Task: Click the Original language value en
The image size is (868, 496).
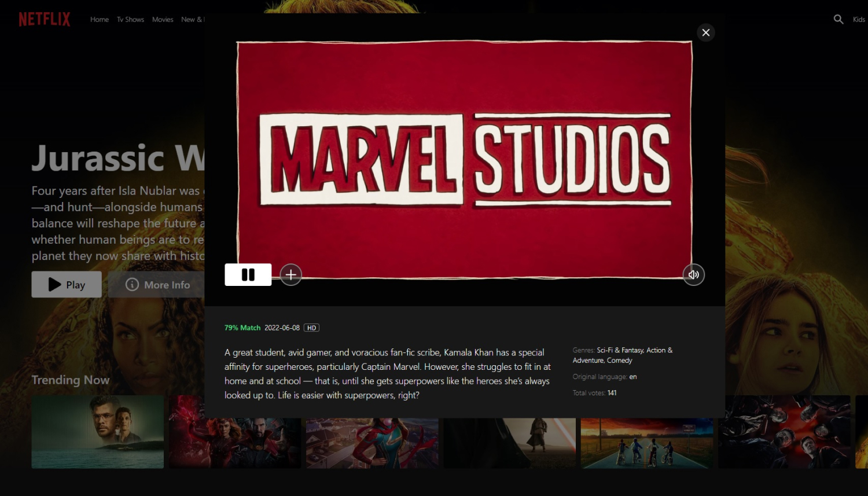Action: pos(633,377)
